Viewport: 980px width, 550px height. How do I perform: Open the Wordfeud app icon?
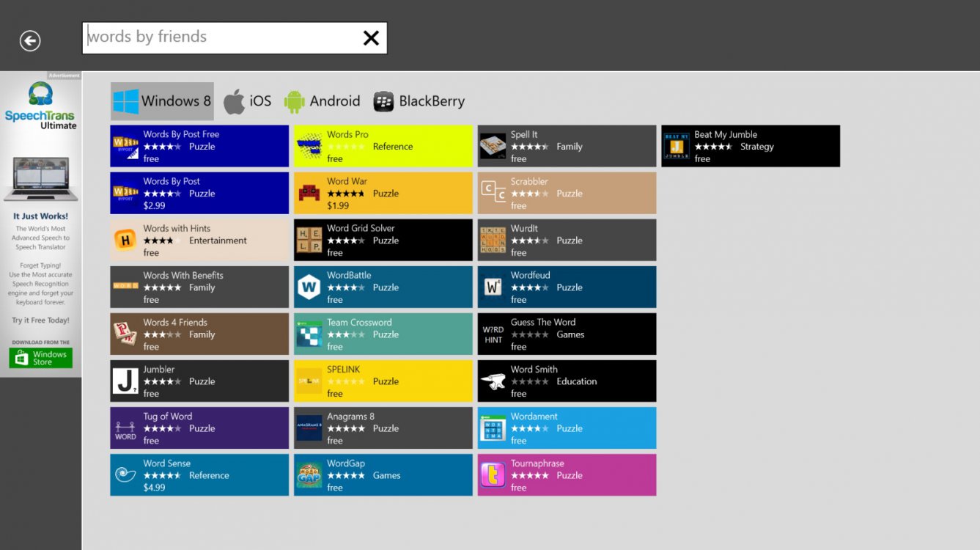(x=493, y=287)
